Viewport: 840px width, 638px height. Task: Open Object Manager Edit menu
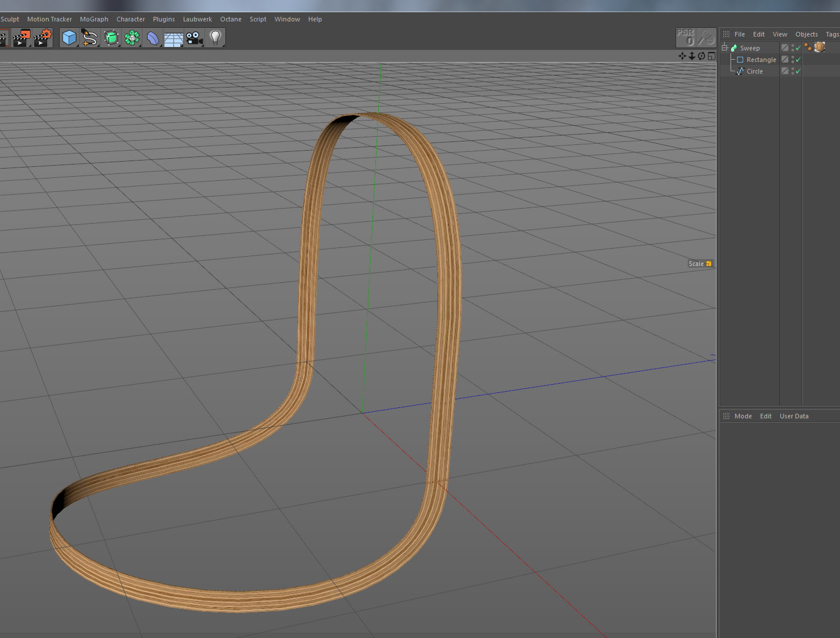759,34
